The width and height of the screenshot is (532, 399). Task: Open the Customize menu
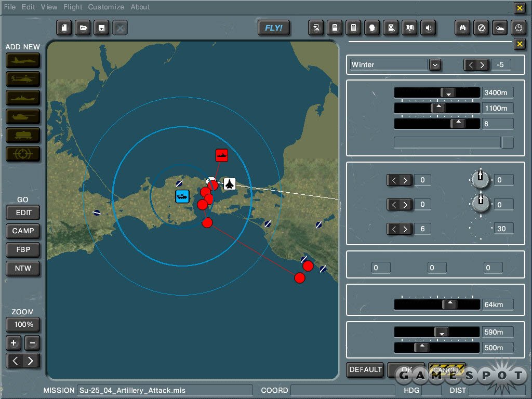click(x=106, y=7)
